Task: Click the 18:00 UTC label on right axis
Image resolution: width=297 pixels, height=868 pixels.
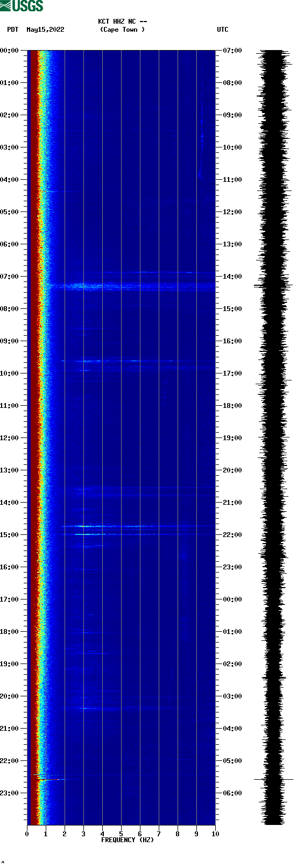Action: tap(232, 406)
